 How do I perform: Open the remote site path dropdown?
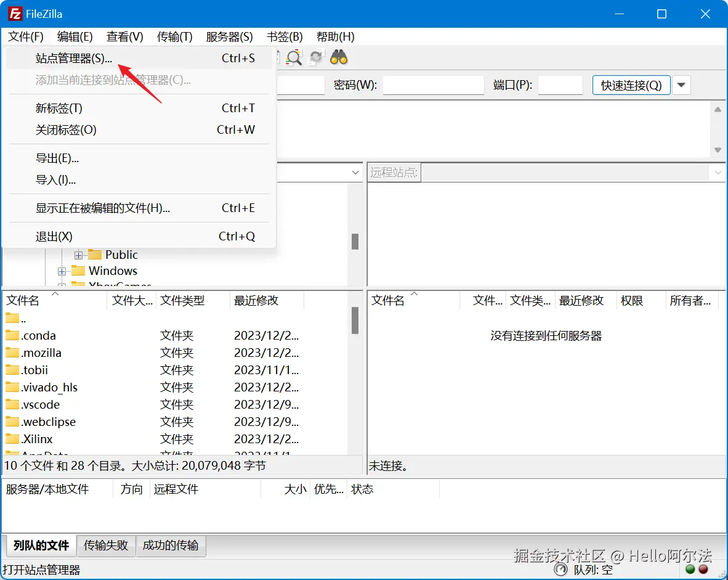(x=718, y=173)
